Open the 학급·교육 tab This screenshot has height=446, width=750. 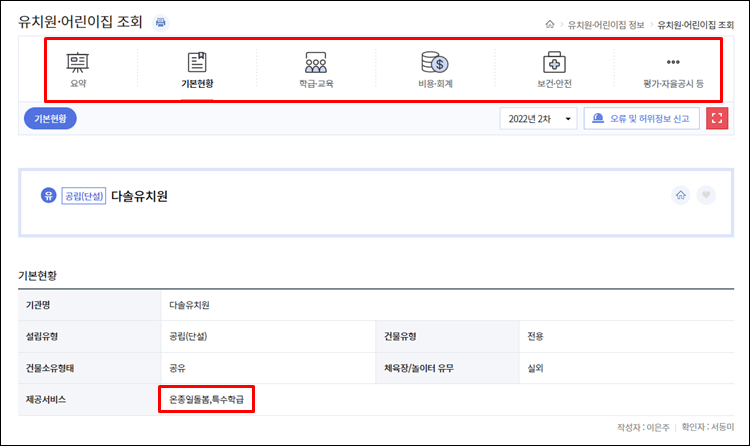click(x=316, y=70)
